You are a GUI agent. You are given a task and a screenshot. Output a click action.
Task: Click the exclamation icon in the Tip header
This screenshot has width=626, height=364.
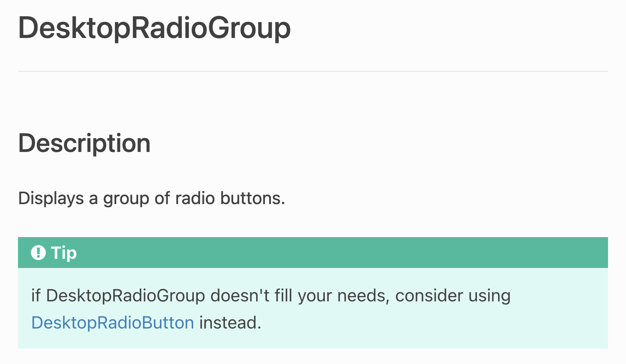[38, 253]
